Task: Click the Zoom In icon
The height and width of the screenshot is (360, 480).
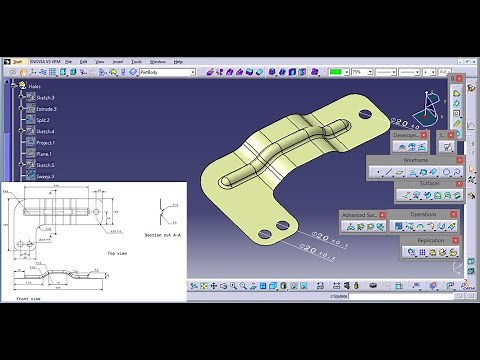Action: 233,286
